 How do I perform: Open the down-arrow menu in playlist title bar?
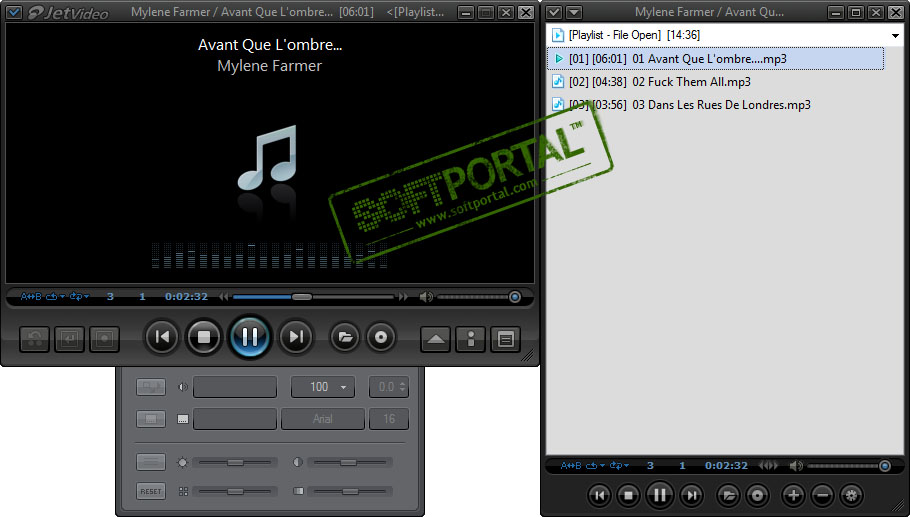(574, 12)
